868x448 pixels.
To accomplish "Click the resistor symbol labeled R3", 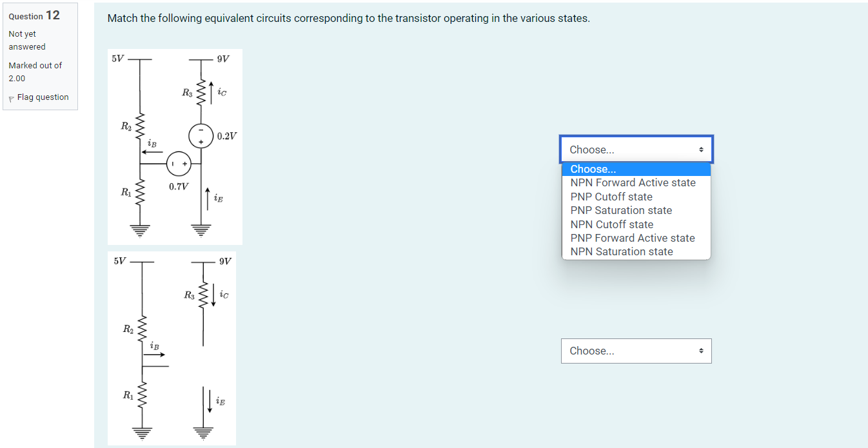I will point(201,93).
